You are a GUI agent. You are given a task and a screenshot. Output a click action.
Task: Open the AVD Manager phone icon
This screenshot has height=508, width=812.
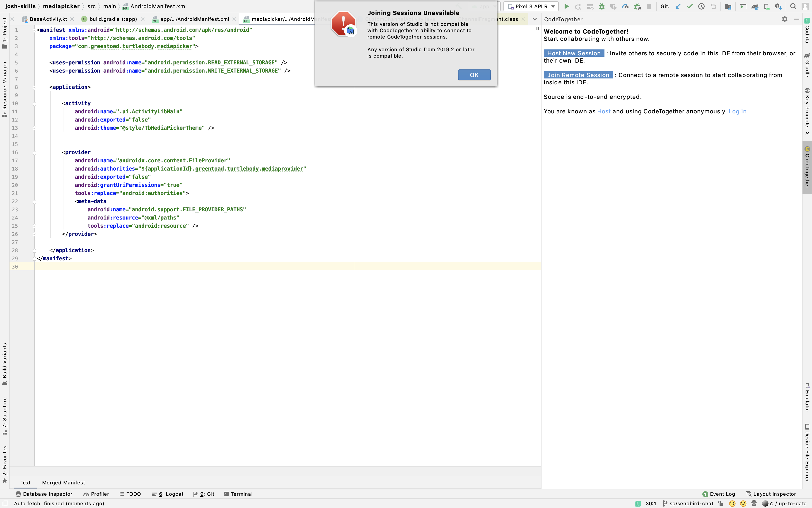pos(767,6)
